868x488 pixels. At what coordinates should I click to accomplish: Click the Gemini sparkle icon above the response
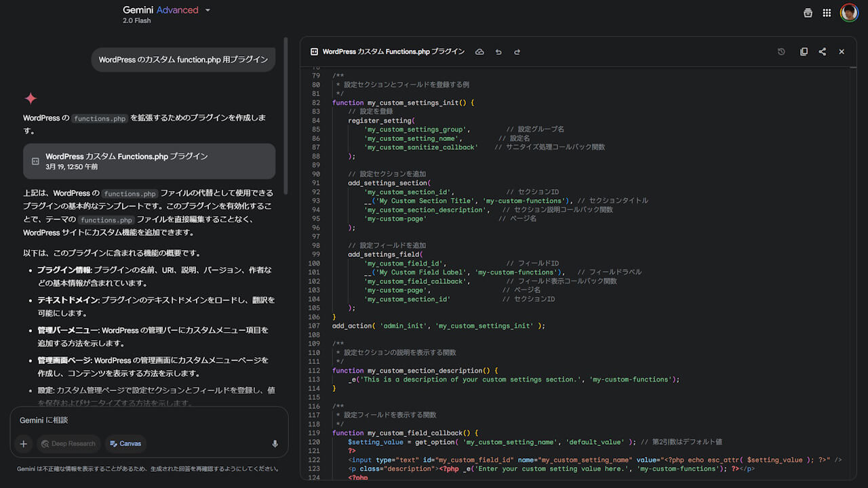pos(31,99)
